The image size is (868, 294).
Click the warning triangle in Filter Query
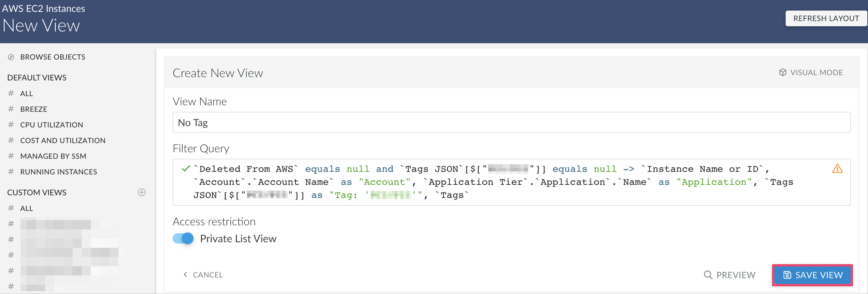pos(837,169)
